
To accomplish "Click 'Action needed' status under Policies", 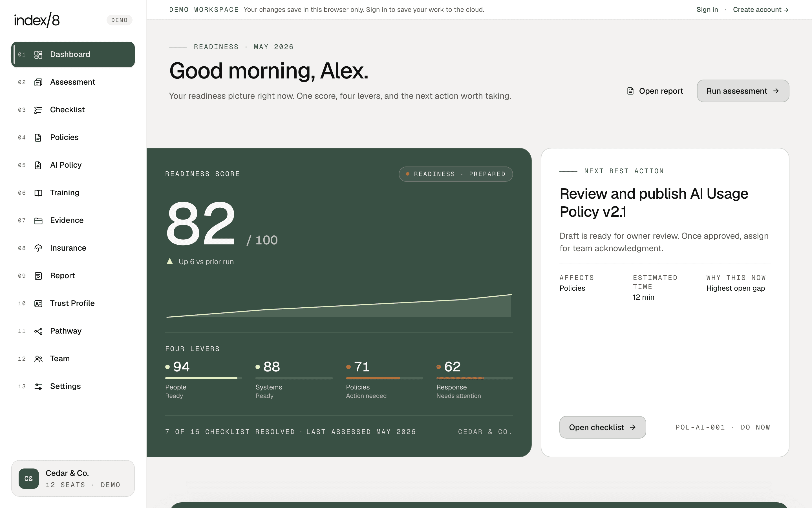I will pyautogui.click(x=366, y=396).
